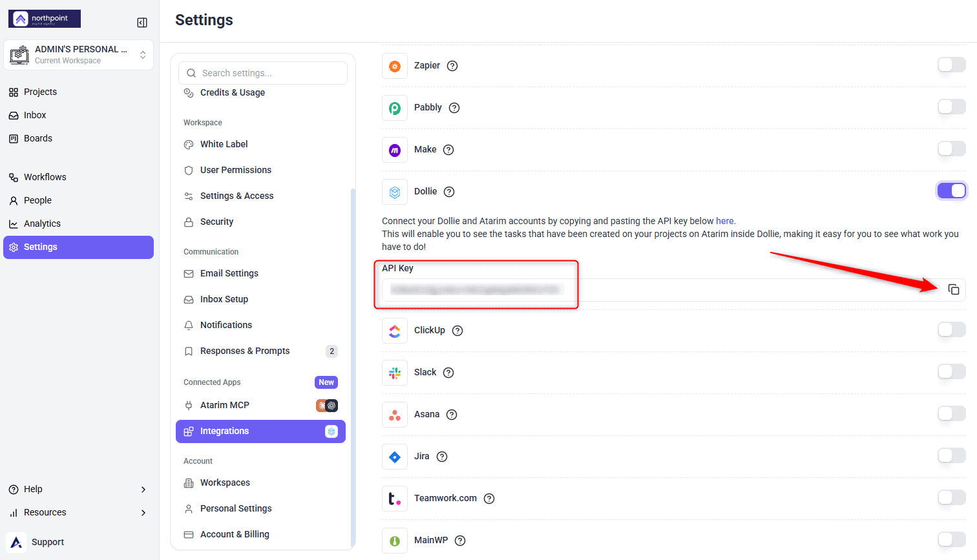Viewport: 977px width, 560px height.
Task: Disable the Dollie integration toggle
Action: click(952, 191)
